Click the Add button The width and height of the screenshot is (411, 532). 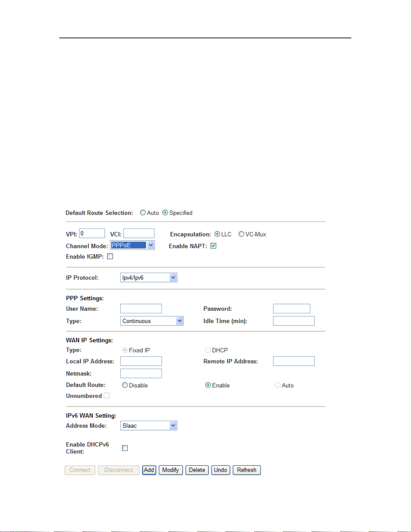[x=149, y=470]
